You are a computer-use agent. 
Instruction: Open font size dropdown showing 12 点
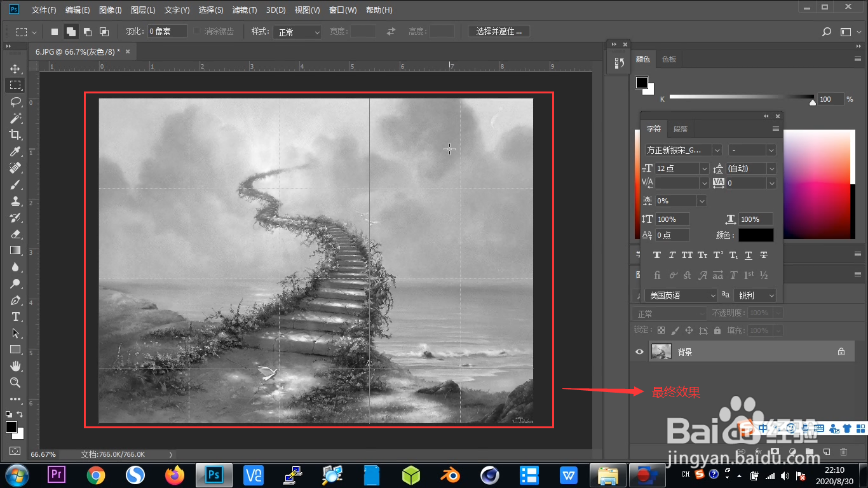tap(682, 168)
